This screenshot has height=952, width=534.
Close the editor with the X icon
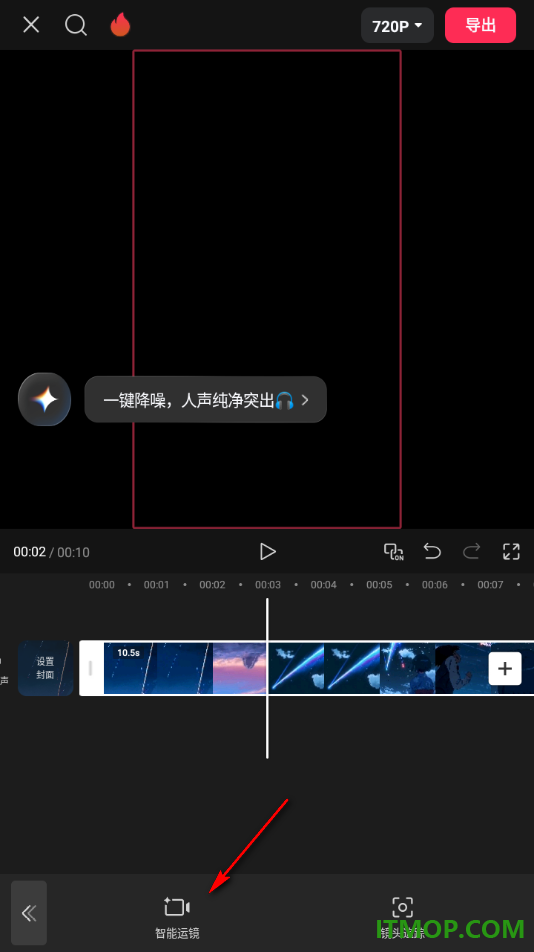point(31,25)
